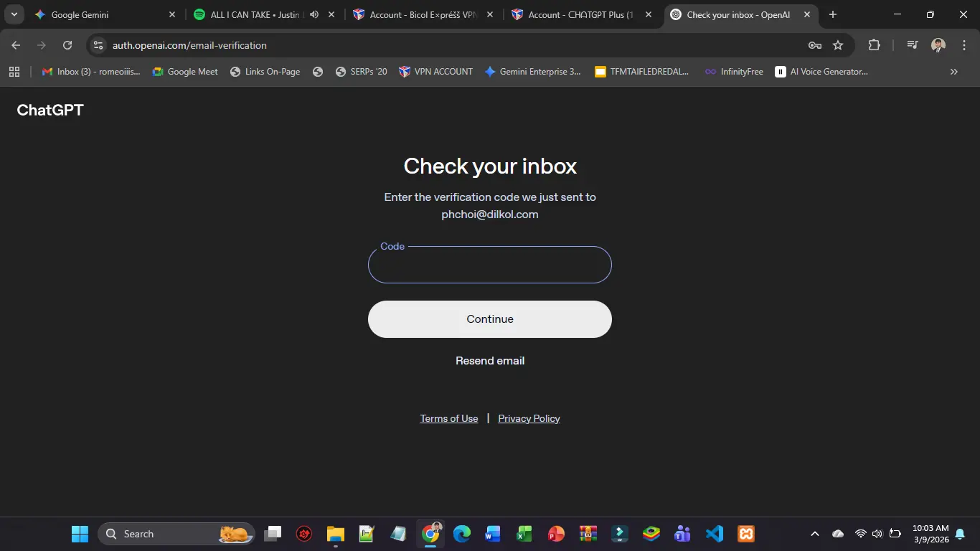Open the Terms of Use link
The image size is (980, 551).
[x=449, y=419]
